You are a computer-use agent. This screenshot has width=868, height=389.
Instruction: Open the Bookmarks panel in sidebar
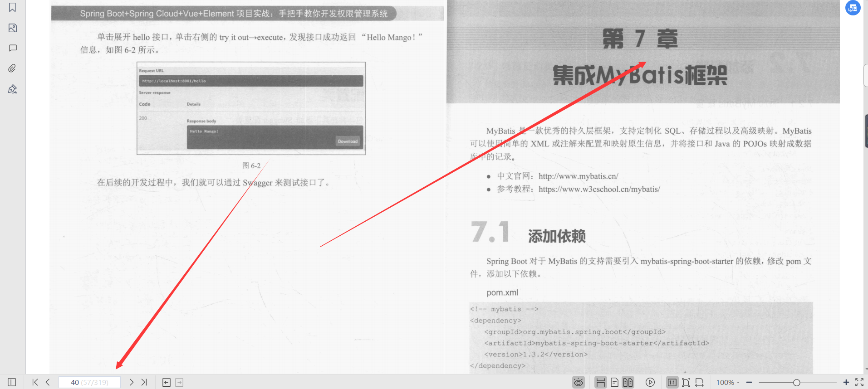click(13, 7)
